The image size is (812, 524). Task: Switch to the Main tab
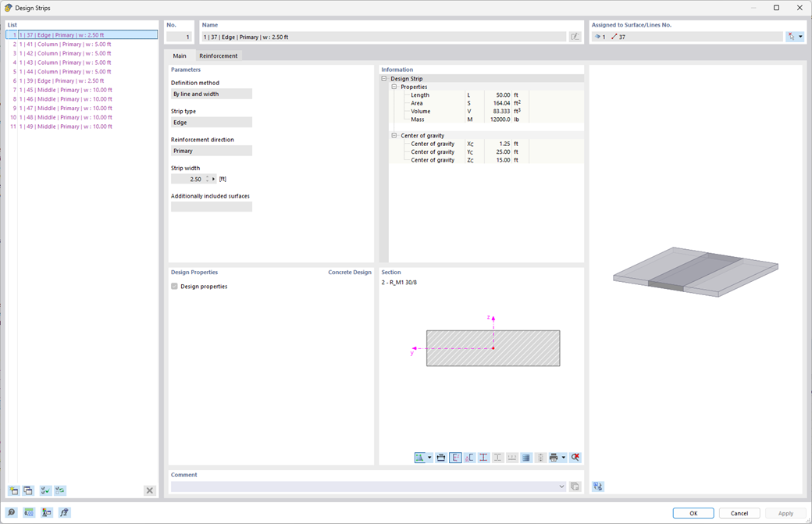click(x=180, y=55)
